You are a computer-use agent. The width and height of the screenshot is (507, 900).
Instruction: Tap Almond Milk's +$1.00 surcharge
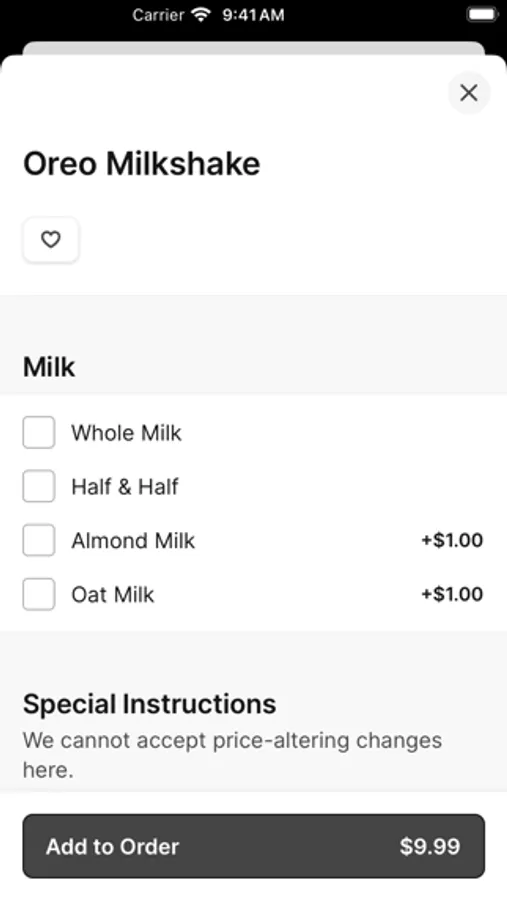(452, 540)
